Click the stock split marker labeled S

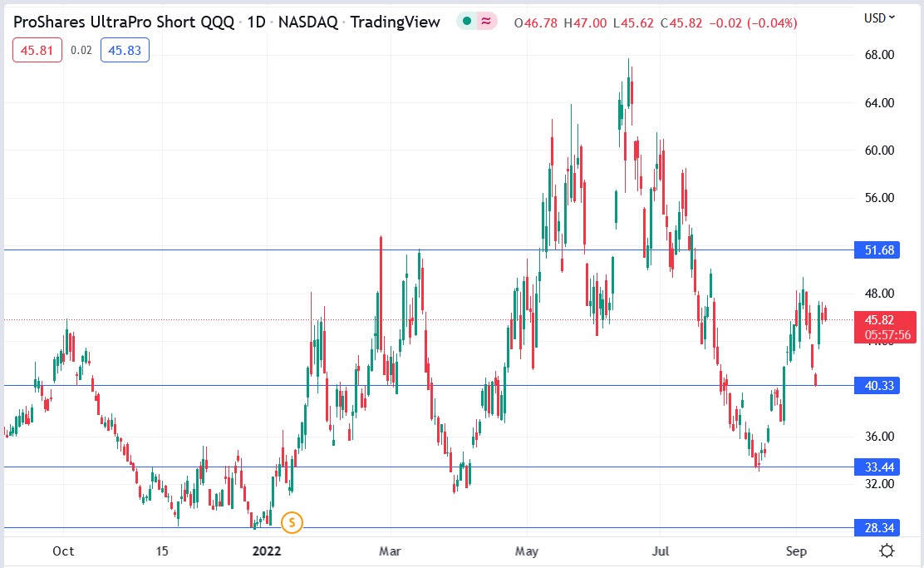292,523
